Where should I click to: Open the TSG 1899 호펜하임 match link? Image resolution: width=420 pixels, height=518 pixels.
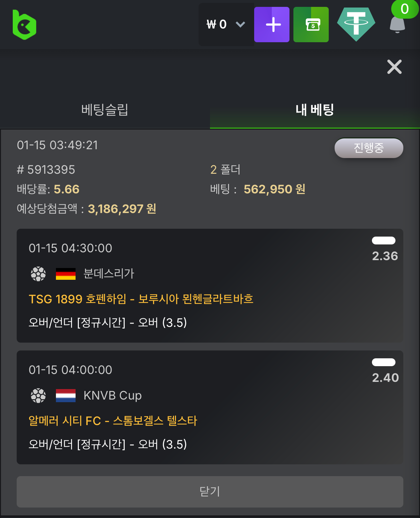point(141,299)
